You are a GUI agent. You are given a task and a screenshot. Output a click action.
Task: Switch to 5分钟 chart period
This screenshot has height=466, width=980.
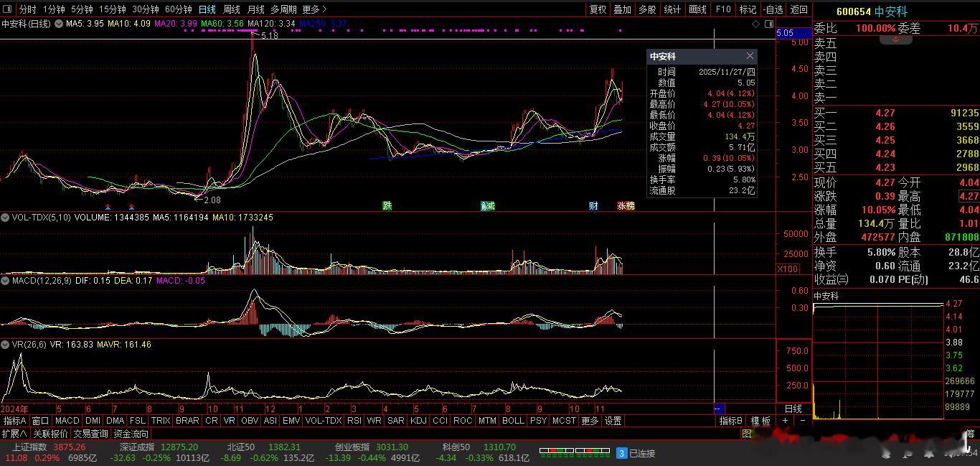point(82,9)
